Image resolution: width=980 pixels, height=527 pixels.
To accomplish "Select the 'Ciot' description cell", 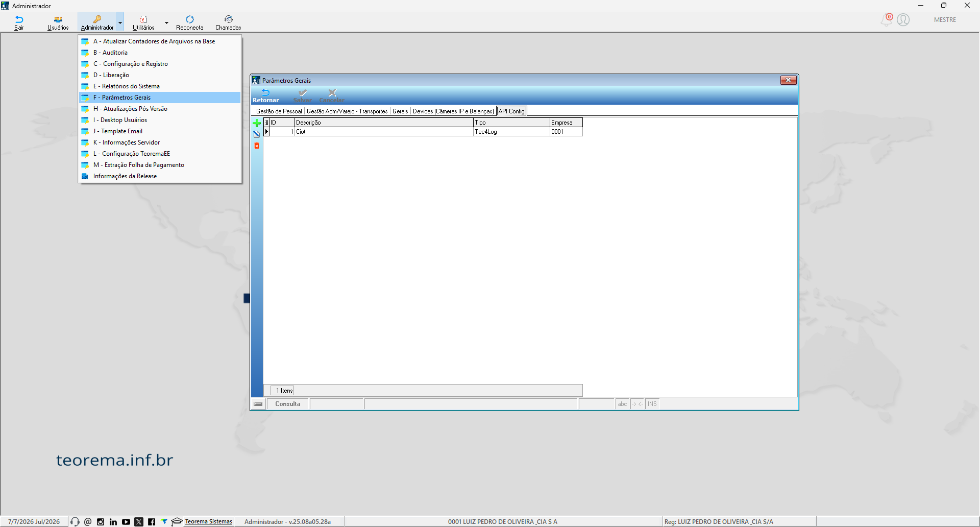I will (384, 132).
